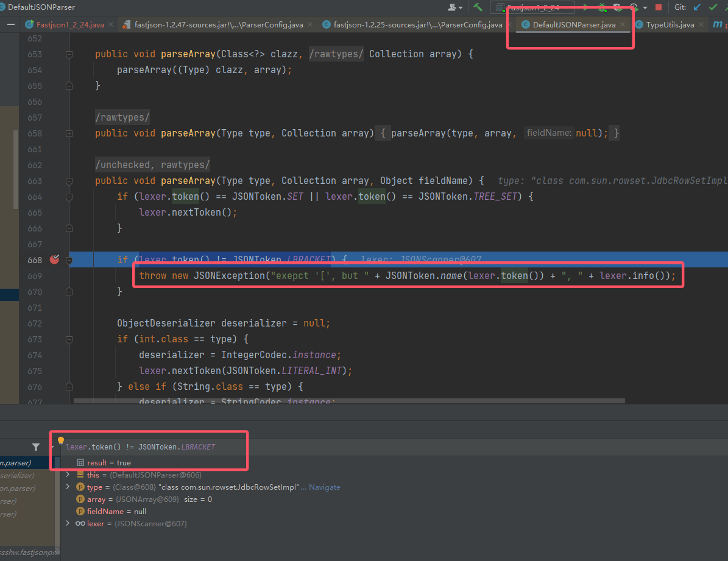Click the hide panel minus icon

click(x=11, y=24)
